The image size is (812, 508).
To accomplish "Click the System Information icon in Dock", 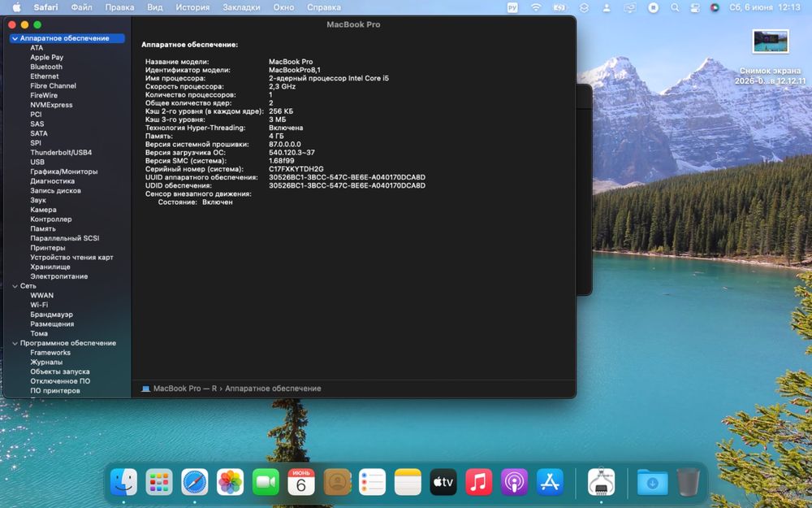I will click(601, 482).
